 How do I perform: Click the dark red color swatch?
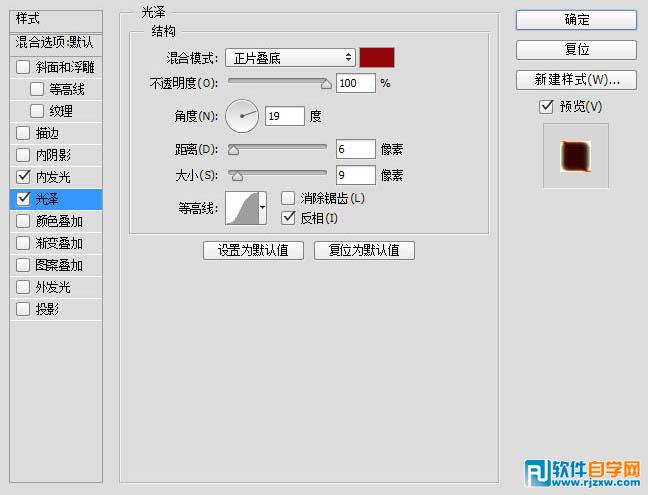pyautogui.click(x=377, y=58)
